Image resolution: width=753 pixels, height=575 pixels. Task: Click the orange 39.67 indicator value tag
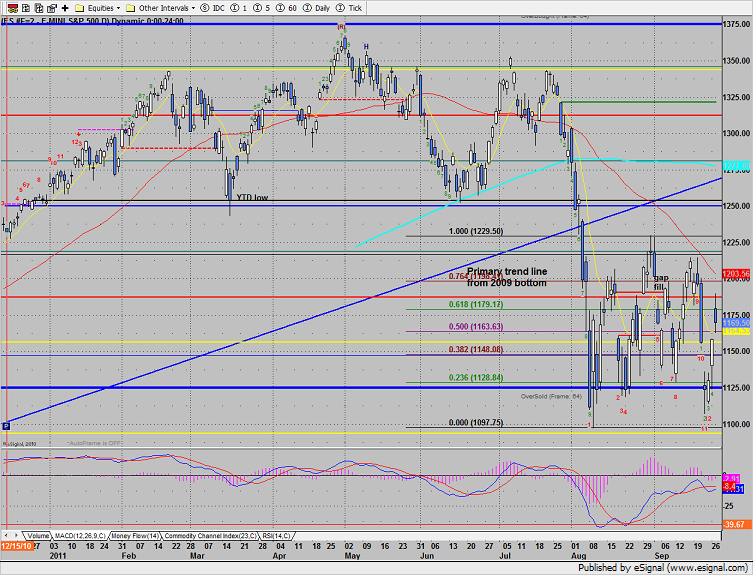(737, 524)
